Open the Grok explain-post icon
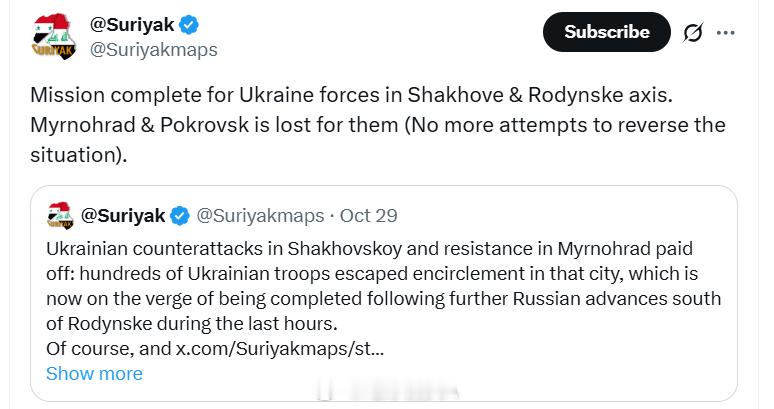Image resolution: width=774 pixels, height=409 pixels. 693,33
